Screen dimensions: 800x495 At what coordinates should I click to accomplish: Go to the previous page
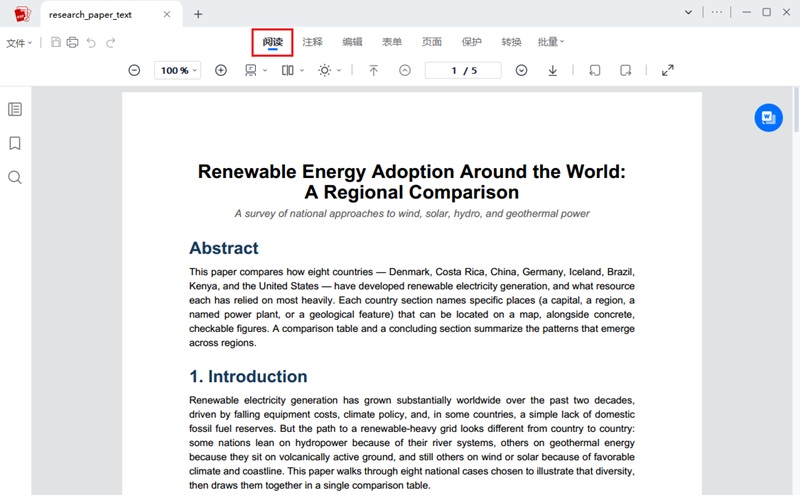[x=405, y=70]
